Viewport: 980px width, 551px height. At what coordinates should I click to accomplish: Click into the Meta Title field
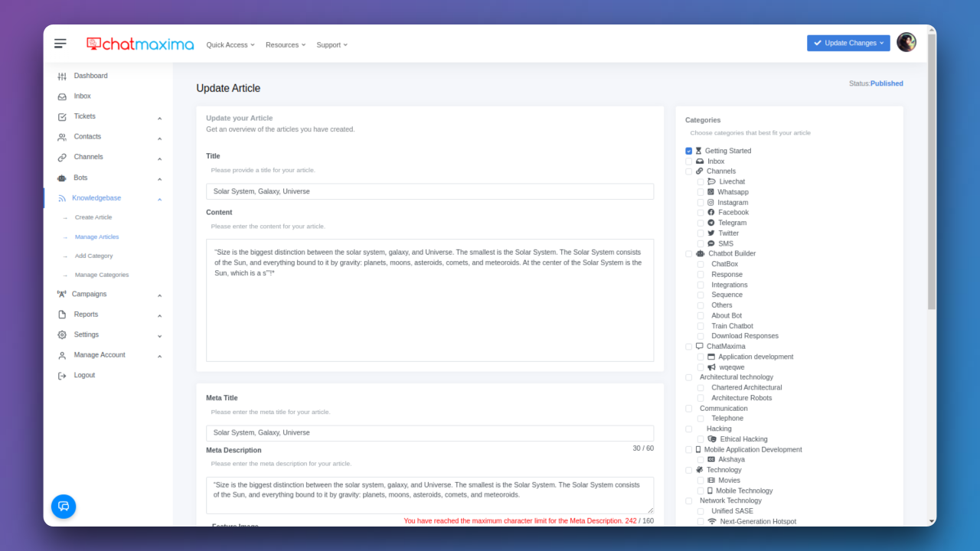pyautogui.click(x=430, y=432)
